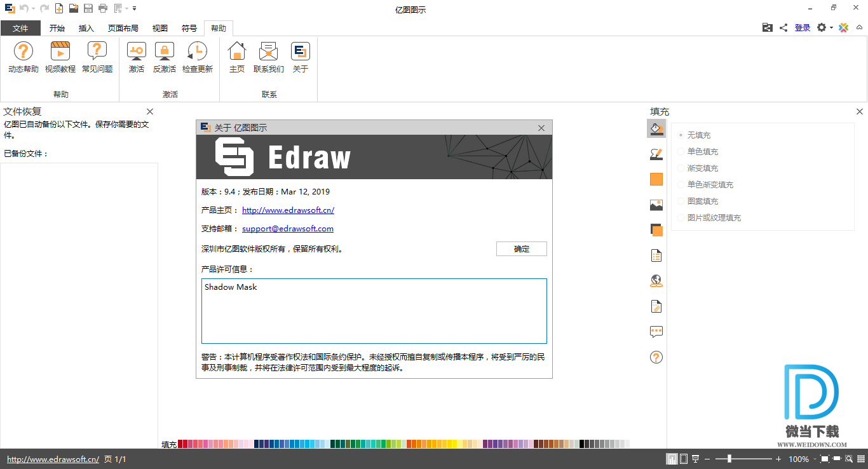Open 视频教程 video tutorials
868x469 pixels.
click(x=60, y=57)
